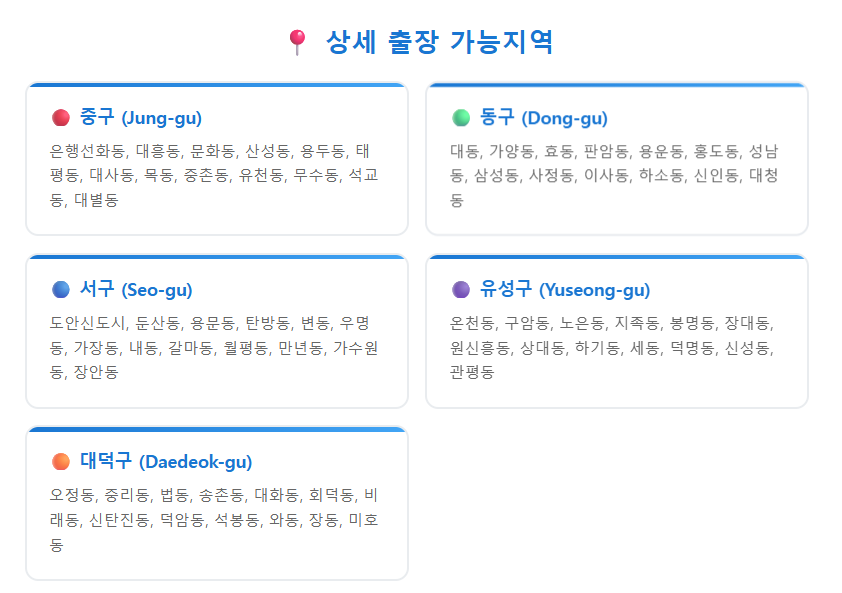Viewport: 842px width, 593px height.
Task: Click the red pushpin icon beside the title
Action: click(x=297, y=42)
